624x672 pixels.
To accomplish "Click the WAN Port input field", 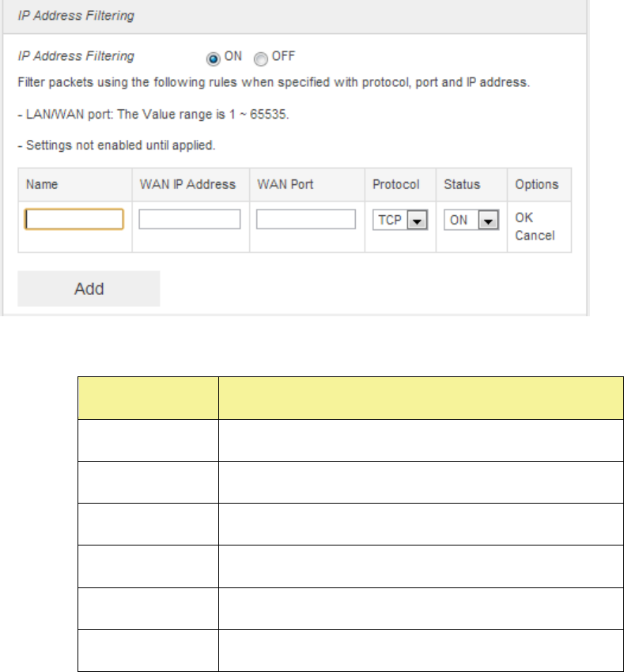I will (x=306, y=219).
